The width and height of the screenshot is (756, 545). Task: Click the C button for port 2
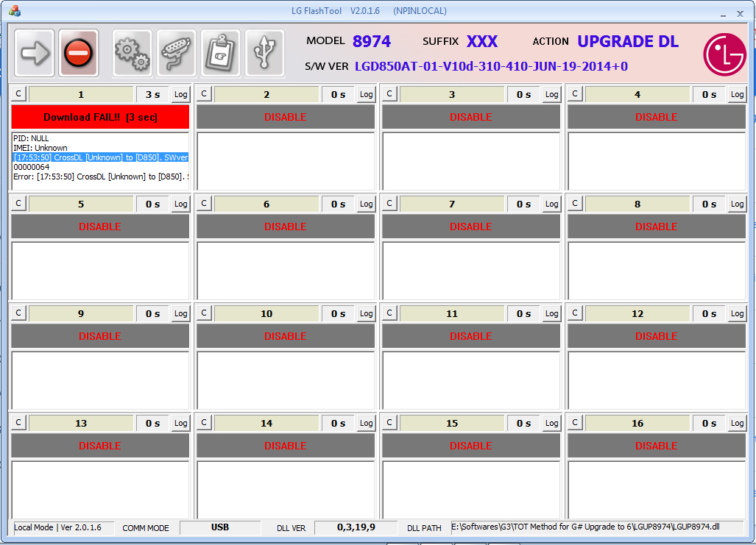click(204, 93)
